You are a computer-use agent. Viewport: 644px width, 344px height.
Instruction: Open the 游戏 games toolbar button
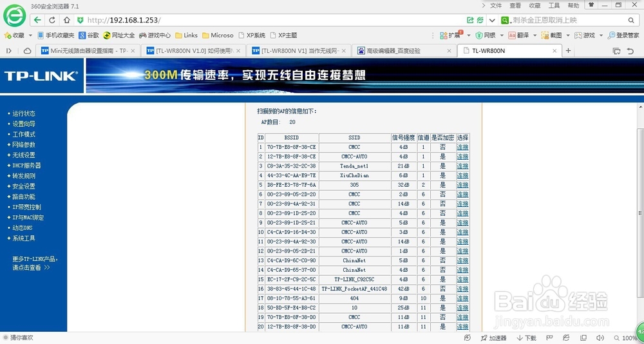(585, 35)
